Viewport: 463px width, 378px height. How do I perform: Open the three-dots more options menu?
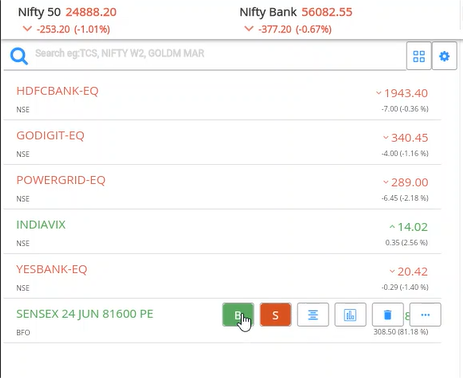(425, 314)
